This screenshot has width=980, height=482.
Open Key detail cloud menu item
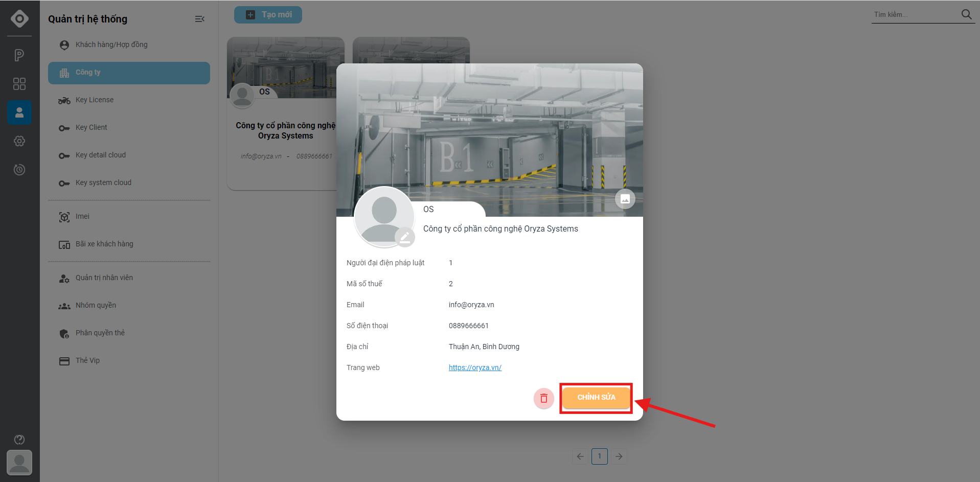pyautogui.click(x=129, y=155)
